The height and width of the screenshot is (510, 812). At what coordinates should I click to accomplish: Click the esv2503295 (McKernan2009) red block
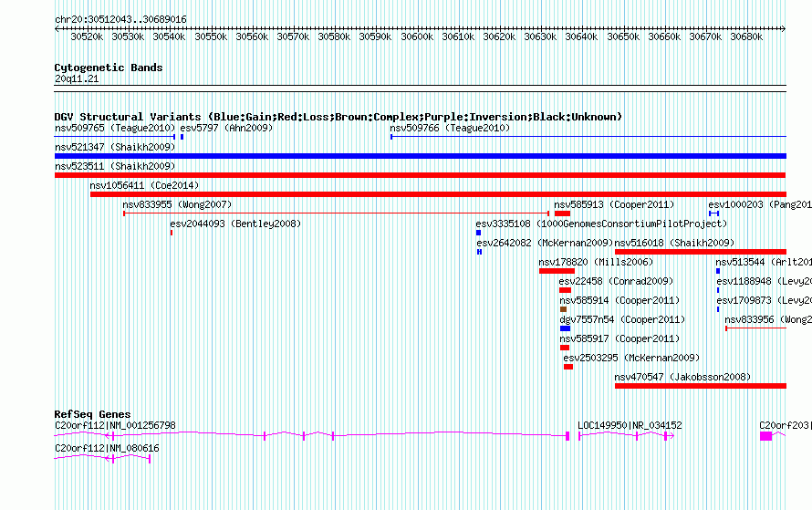tap(568, 367)
